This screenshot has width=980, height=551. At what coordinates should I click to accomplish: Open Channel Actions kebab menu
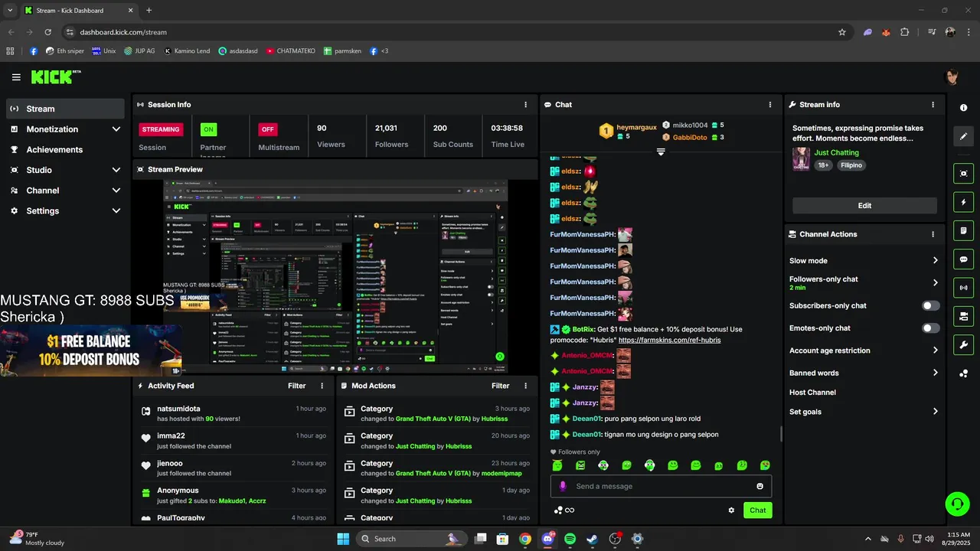tap(933, 234)
